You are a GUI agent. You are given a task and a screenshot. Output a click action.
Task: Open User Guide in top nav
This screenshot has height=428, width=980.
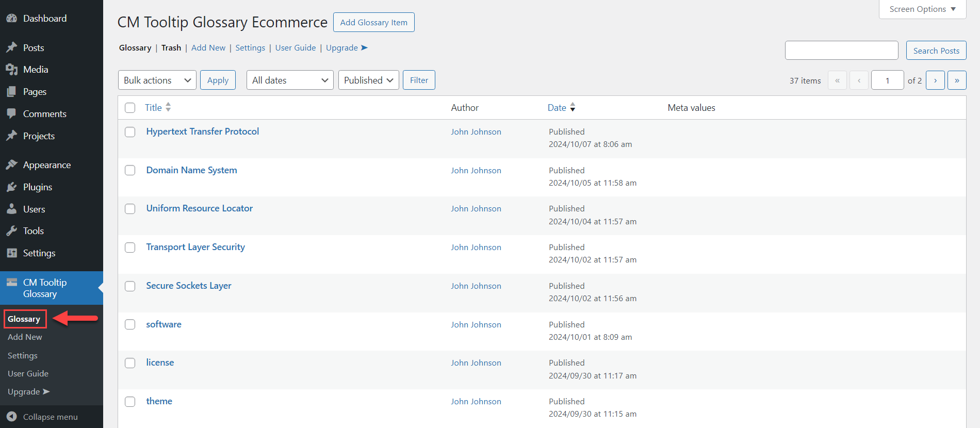[x=296, y=47]
